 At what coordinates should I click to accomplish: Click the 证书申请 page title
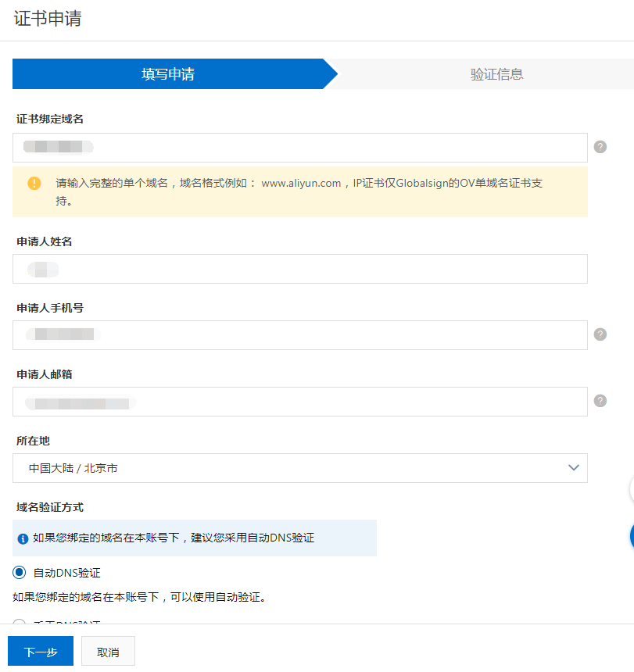point(48,19)
